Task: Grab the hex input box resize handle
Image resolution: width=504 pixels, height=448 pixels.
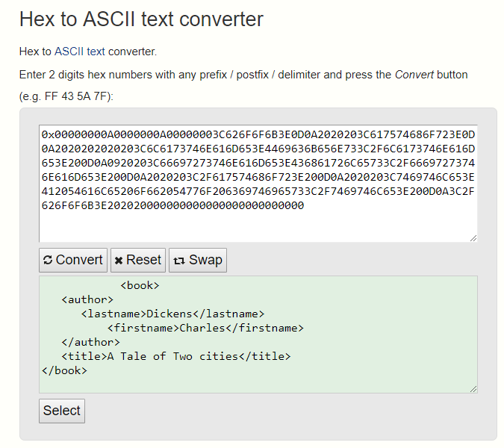Action: (x=473, y=238)
